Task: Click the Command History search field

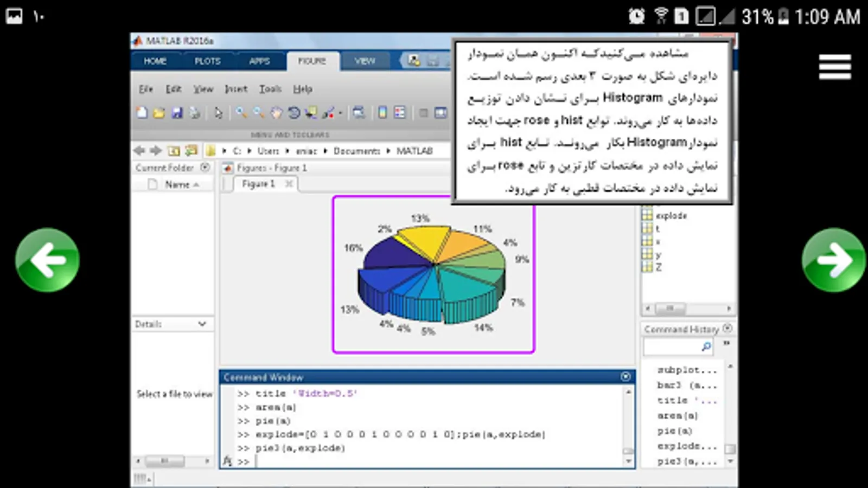Action: pyautogui.click(x=678, y=346)
